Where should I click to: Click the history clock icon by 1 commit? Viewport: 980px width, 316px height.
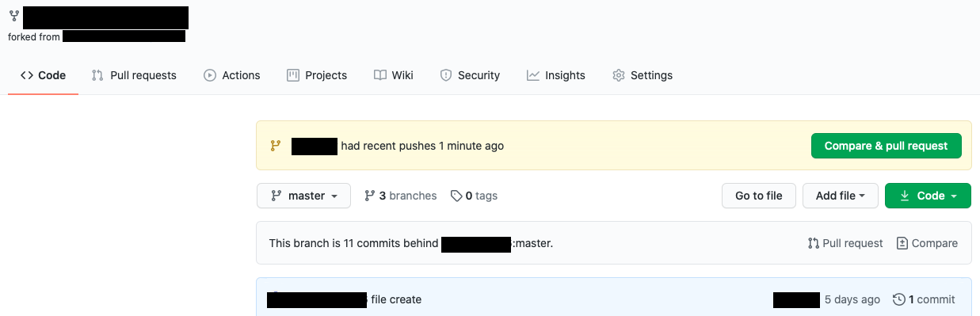898,299
